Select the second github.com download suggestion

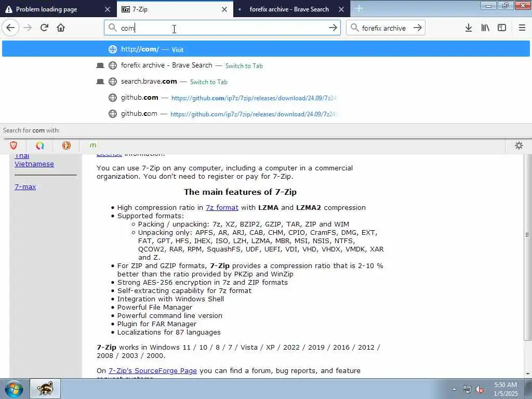click(x=265, y=114)
